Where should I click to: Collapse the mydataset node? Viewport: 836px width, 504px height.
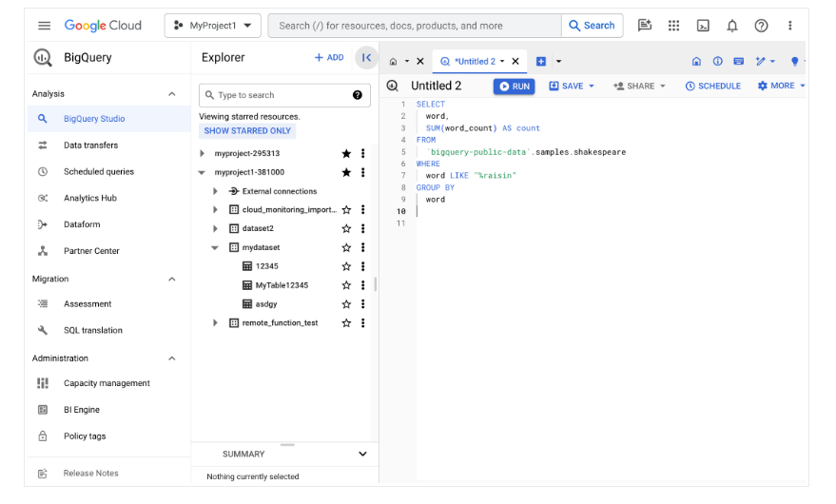215,247
